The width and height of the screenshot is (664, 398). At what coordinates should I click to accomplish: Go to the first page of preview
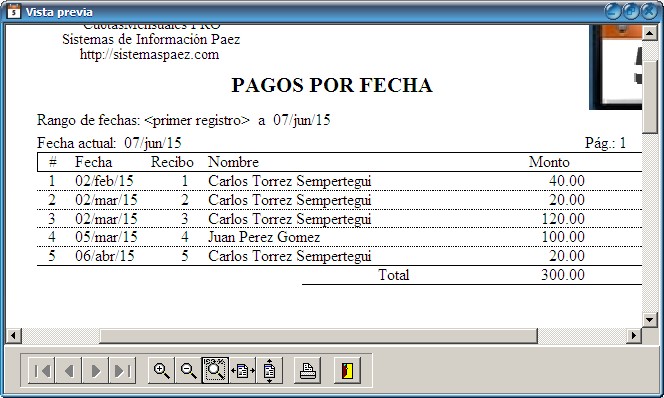click(42, 370)
